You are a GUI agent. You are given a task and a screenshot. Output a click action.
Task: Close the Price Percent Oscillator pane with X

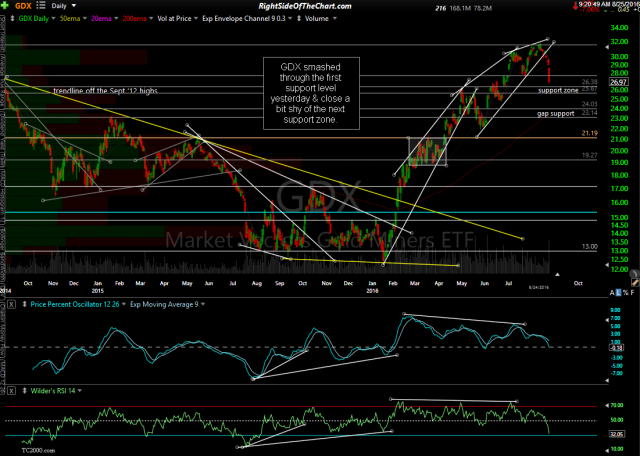[x=11, y=304]
